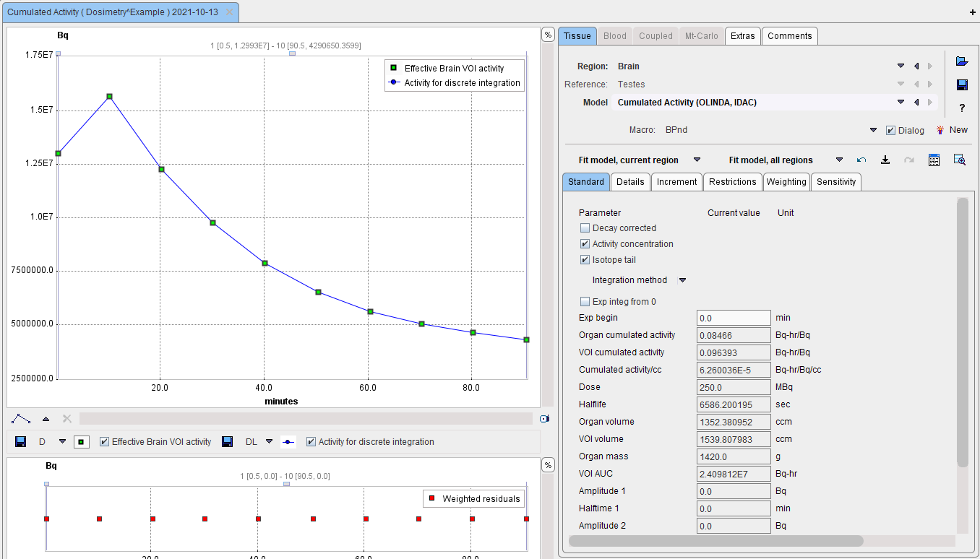
Task: Click the horizontal slider bar below plot
Action: [306, 418]
